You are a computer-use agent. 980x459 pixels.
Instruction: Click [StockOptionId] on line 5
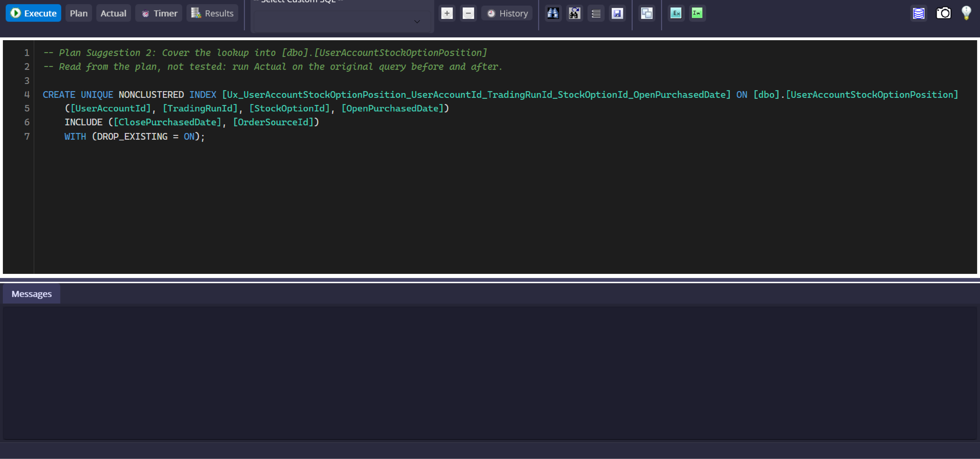[290, 108]
